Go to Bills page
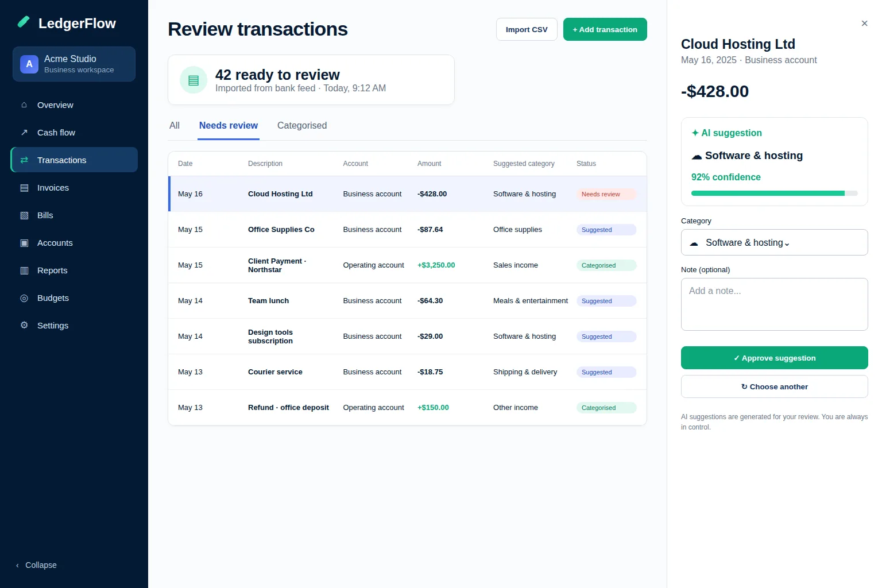The height and width of the screenshot is (588, 882). pos(74,215)
